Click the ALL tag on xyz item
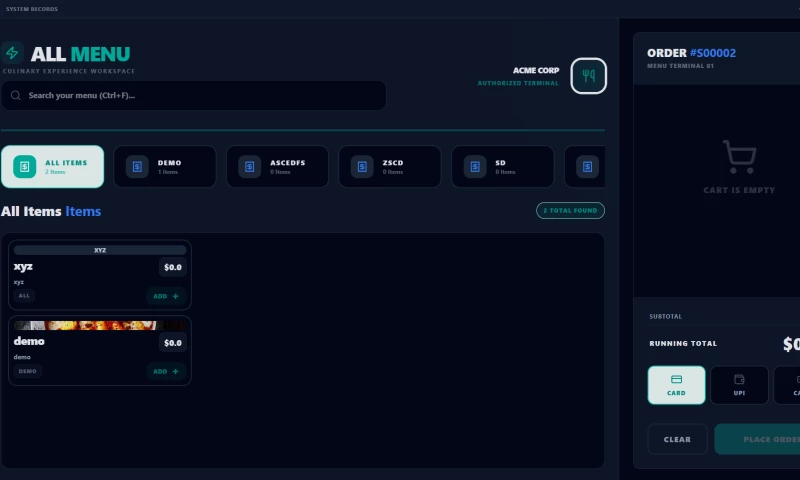 click(x=24, y=296)
